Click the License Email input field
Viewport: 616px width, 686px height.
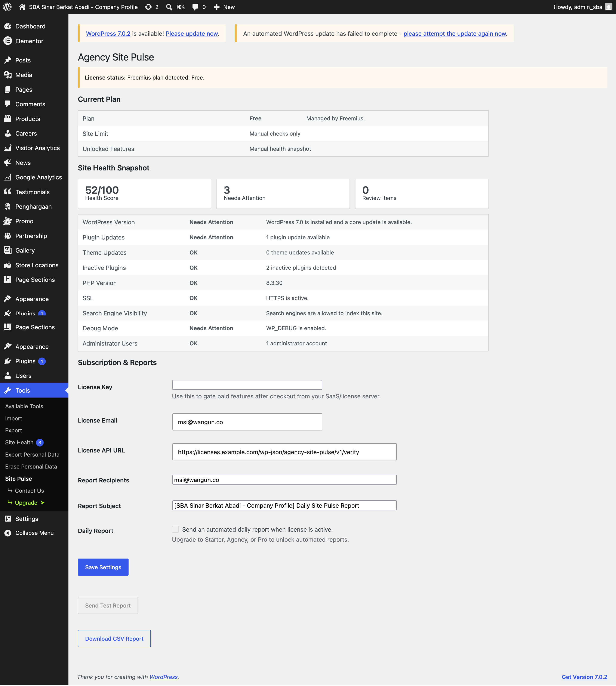point(247,422)
